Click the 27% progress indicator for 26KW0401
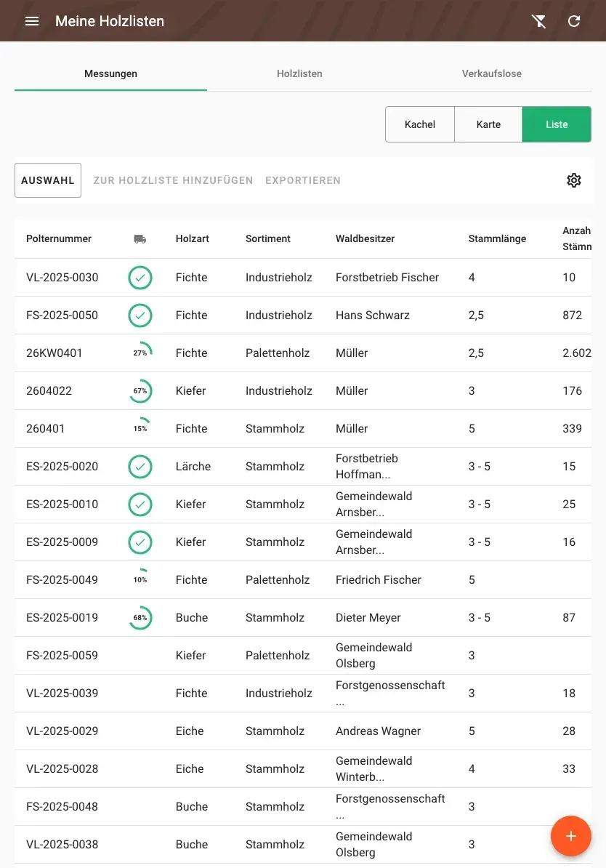The width and height of the screenshot is (606, 868). [140, 353]
